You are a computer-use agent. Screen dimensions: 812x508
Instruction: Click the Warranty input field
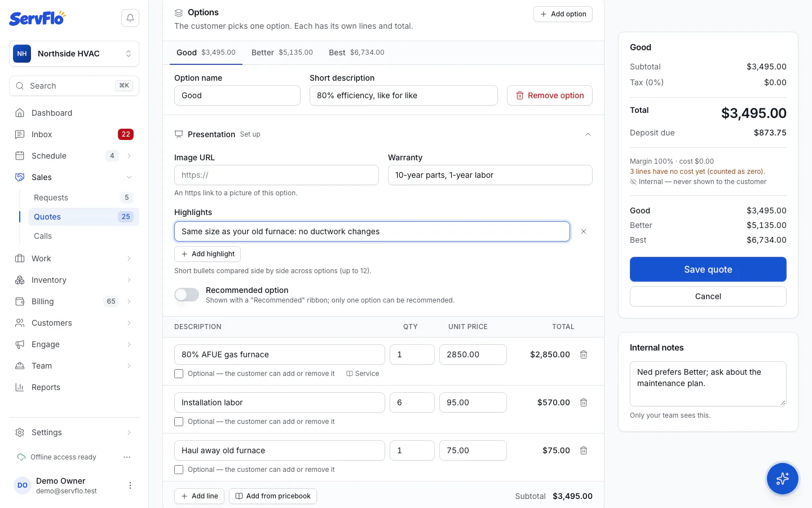(490, 175)
